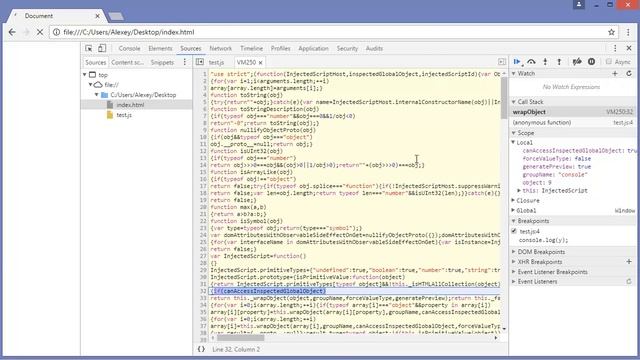Switch to the Console panel tab
Screen dimensions: 640x360
click(129, 48)
